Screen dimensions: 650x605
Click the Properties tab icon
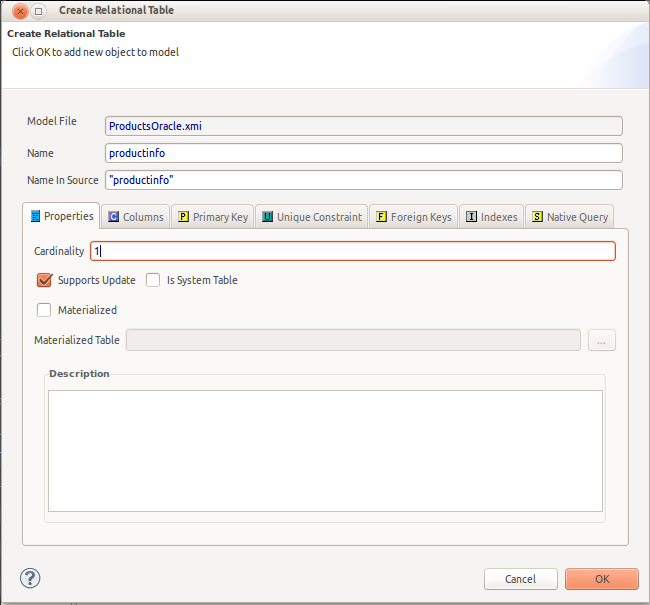point(36,216)
